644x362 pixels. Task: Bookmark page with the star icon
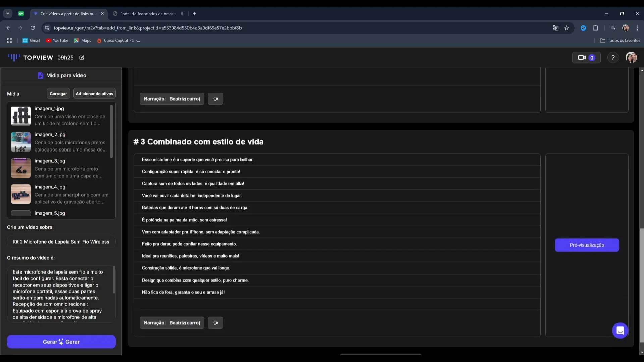pyautogui.click(x=567, y=28)
